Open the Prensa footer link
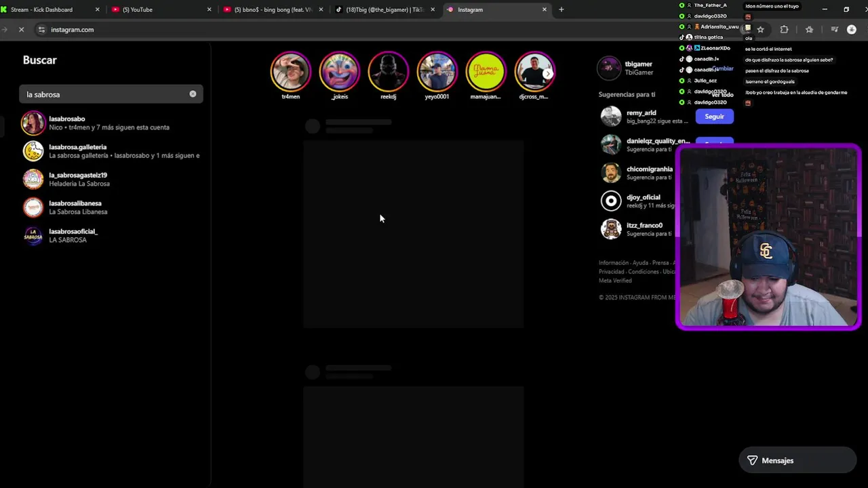Screen dimensions: 868x488 click(x=660, y=263)
